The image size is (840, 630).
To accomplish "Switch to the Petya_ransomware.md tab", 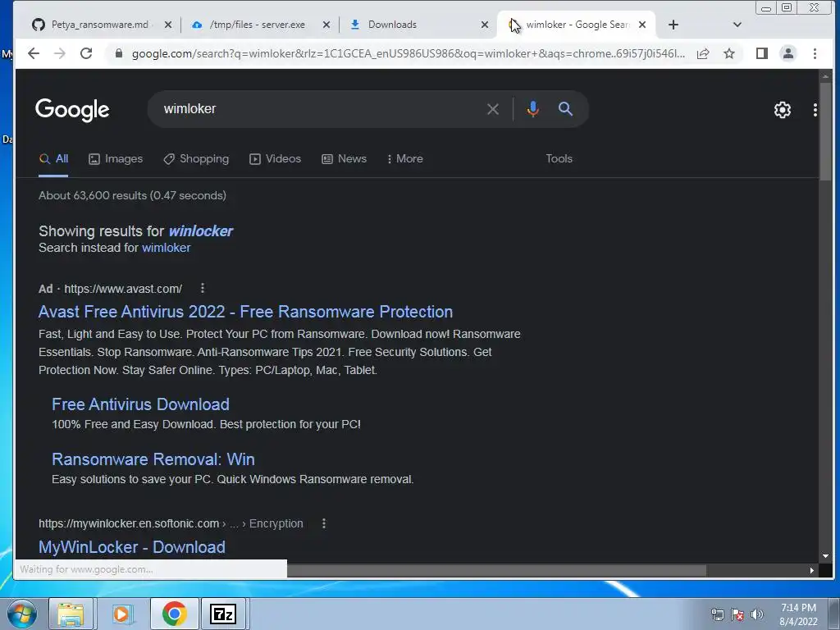I will click(99, 25).
